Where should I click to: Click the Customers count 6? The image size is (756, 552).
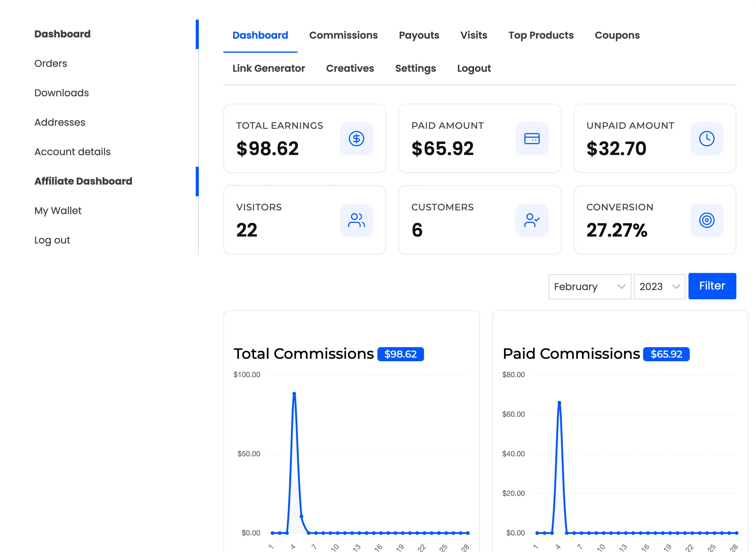(417, 230)
